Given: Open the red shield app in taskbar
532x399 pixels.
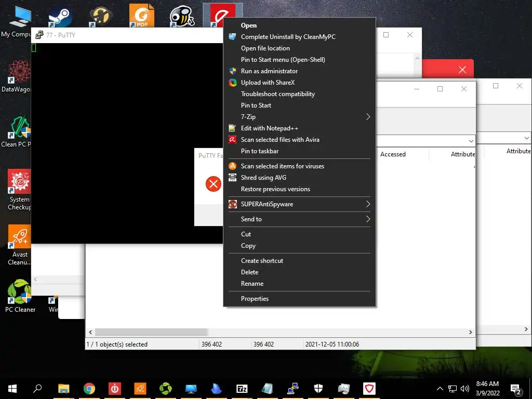Looking at the screenshot, I should pyautogui.click(x=369, y=389).
